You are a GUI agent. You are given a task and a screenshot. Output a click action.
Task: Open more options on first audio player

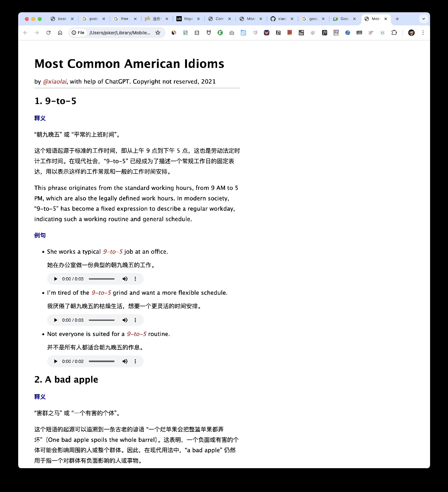pyautogui.click(x=135, y=279)
